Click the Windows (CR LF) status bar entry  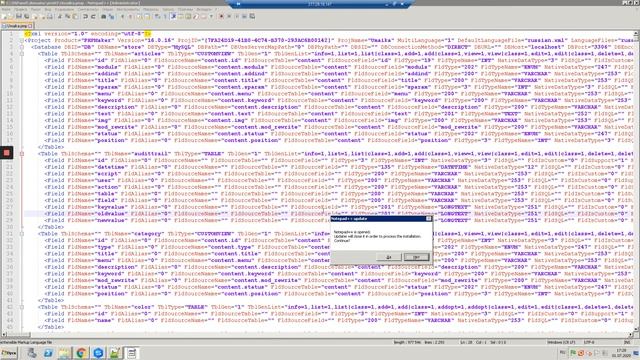(561, 342)
